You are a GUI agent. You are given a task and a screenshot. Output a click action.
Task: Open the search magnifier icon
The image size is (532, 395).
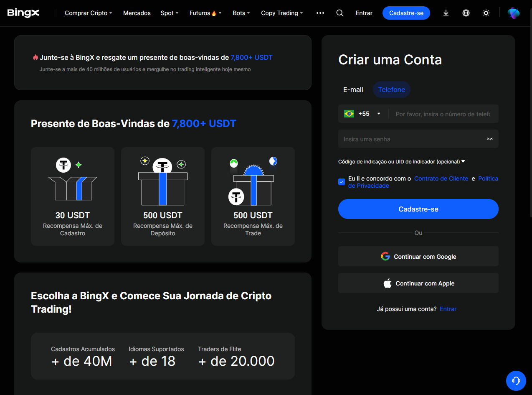tap(340, 13)
